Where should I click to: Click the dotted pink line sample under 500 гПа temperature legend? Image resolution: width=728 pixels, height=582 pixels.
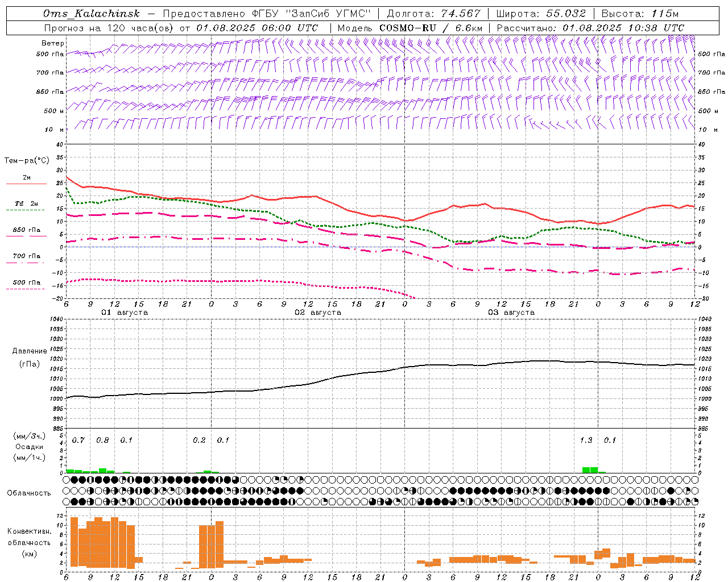(x=26, y=289)
